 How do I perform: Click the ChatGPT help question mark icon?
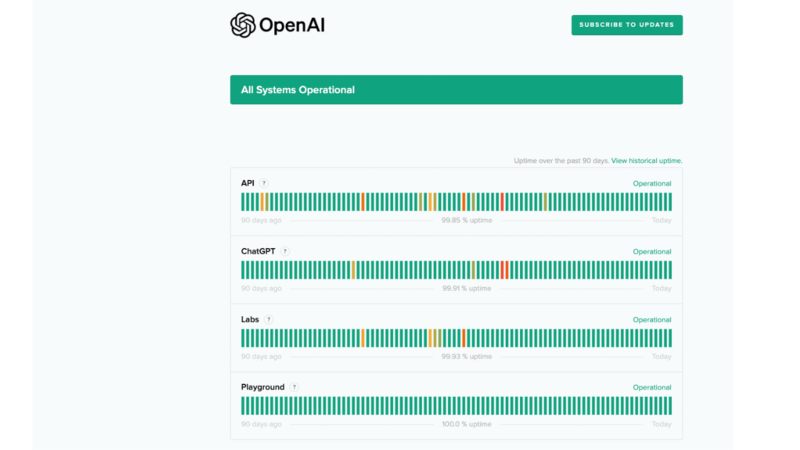(x=285, y=251)
